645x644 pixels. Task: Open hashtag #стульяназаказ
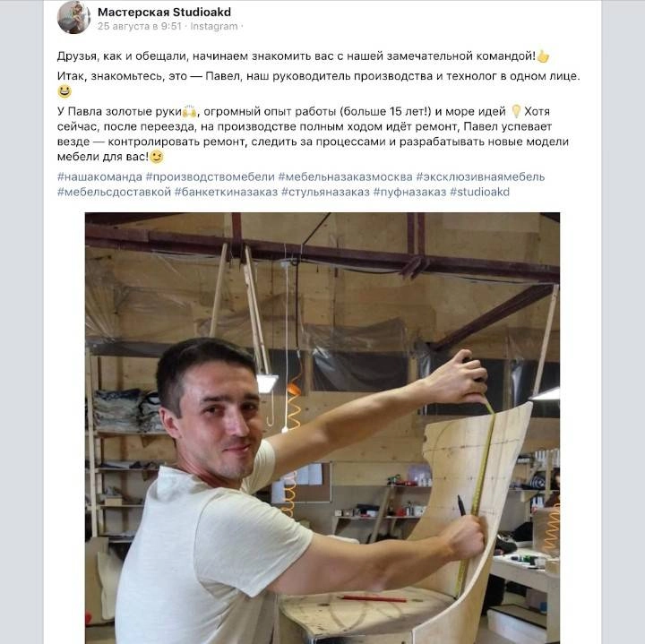click(x=324, y=192)
